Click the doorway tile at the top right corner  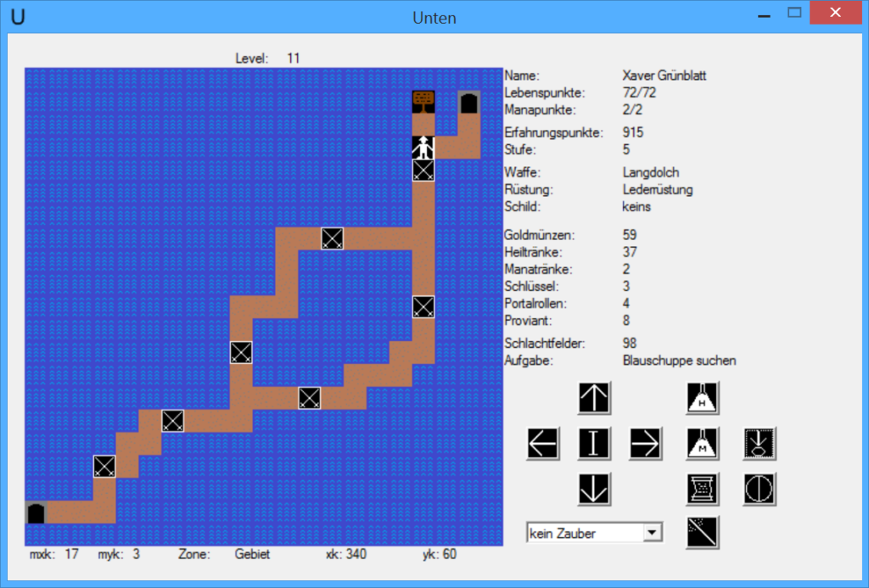(471, 101)
